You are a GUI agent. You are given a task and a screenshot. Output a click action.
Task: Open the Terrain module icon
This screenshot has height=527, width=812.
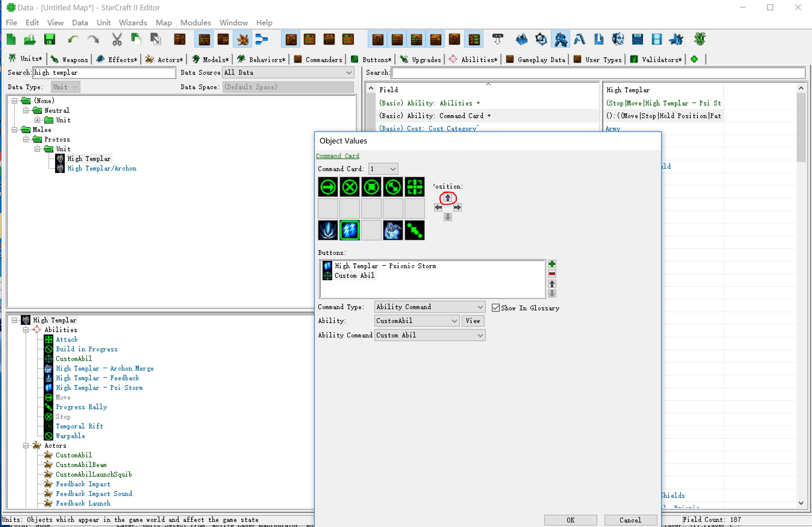pyautogui.click(x=522, y=39)
